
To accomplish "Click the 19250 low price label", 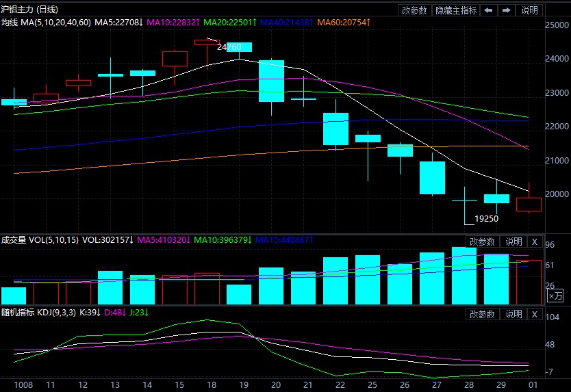I will point(486,219).
